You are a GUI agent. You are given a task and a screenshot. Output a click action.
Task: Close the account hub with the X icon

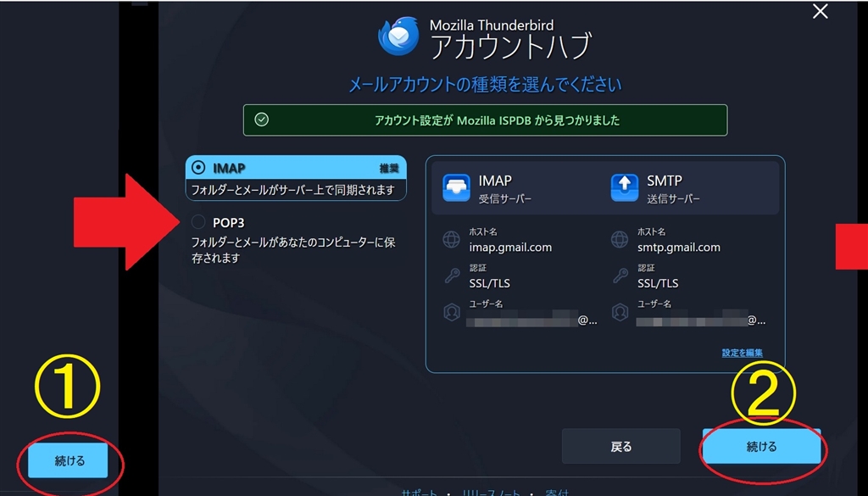click(820, 11)
